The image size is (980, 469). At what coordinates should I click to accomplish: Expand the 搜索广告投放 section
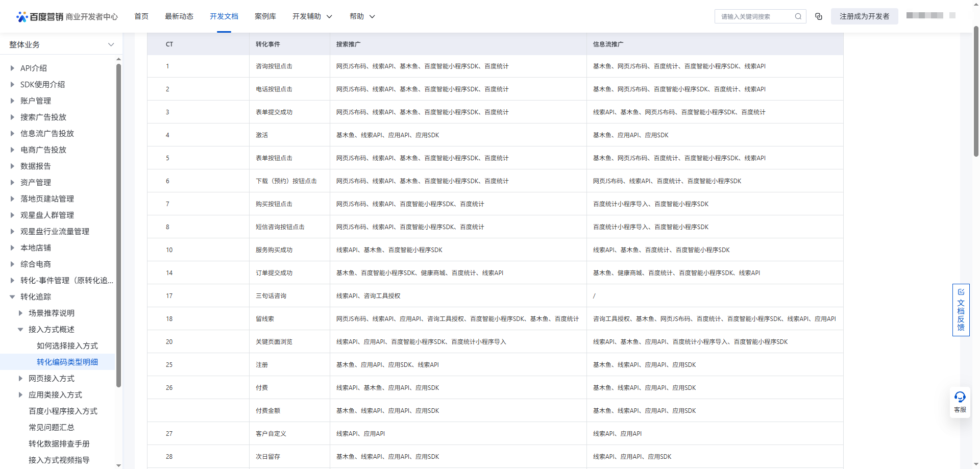[x=12, y=117]
